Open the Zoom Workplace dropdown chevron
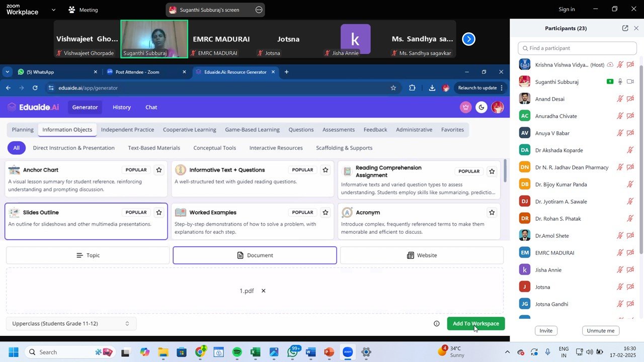Image resolution: width=644 pixels, height=362 pixels. (x=53, y=10)
